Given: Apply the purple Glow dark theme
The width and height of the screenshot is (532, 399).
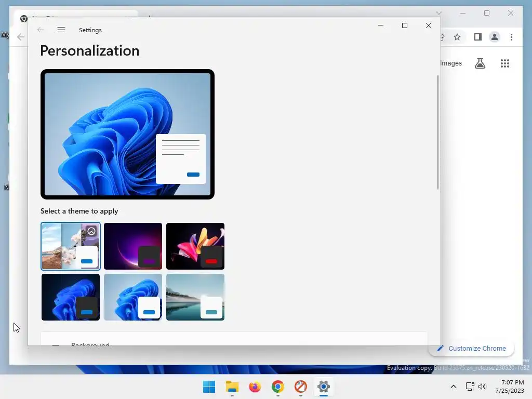Looking at the screenshot, I should 133,246.
